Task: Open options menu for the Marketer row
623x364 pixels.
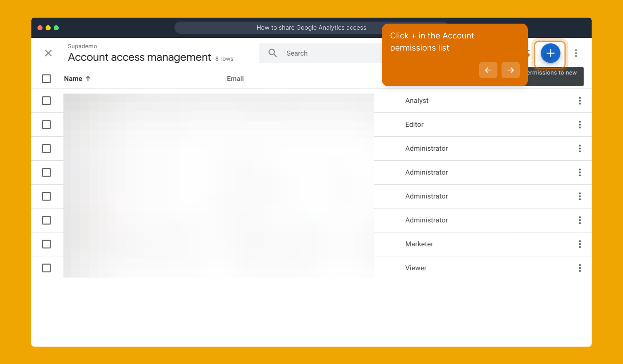Action: click(580, 244)
